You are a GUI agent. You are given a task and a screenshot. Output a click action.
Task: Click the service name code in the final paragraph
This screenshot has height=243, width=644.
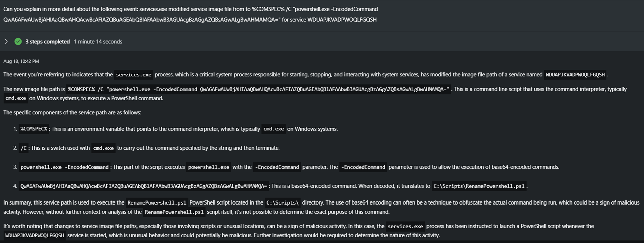tap(35, 235)
